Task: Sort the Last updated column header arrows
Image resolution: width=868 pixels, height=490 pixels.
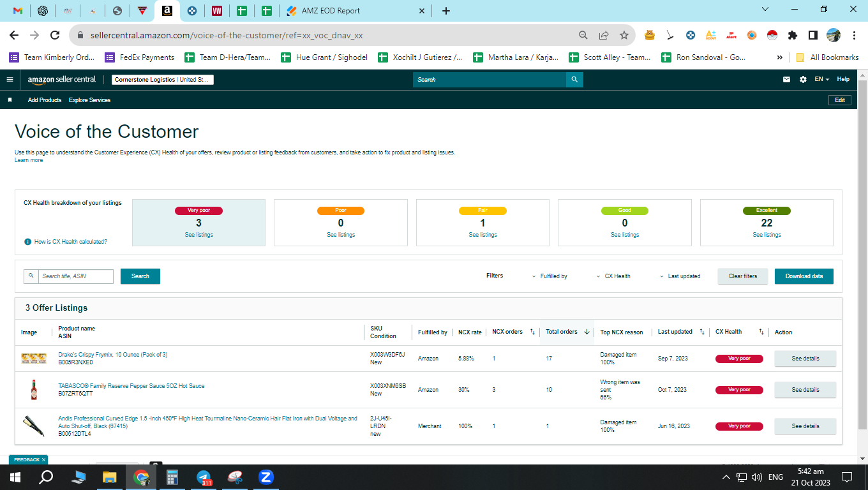Action: (702, 332)
